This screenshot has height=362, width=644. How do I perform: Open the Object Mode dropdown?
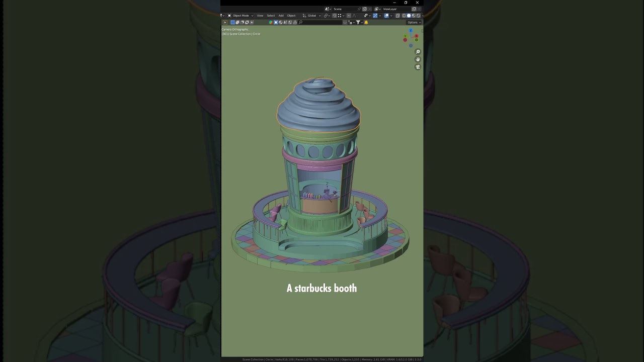tap(240, 16)
